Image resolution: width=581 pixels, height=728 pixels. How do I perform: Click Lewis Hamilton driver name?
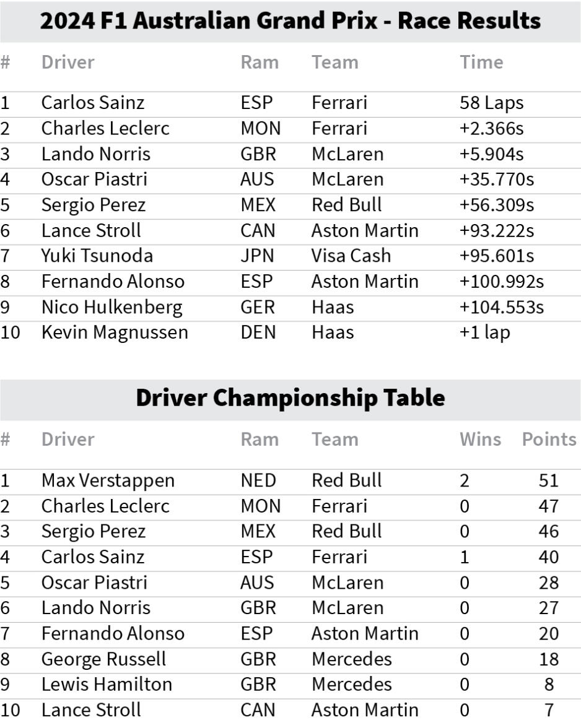[107, 685]
